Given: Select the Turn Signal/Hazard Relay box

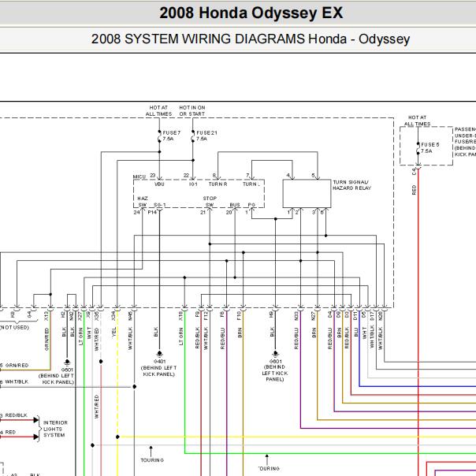Looking at the screenshot, I should [307, 193].
